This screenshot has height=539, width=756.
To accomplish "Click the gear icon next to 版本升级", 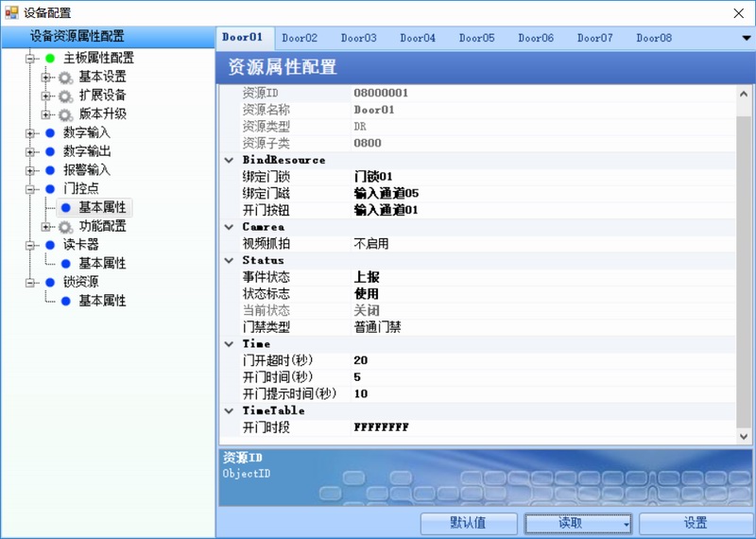I will click(65, 114).
